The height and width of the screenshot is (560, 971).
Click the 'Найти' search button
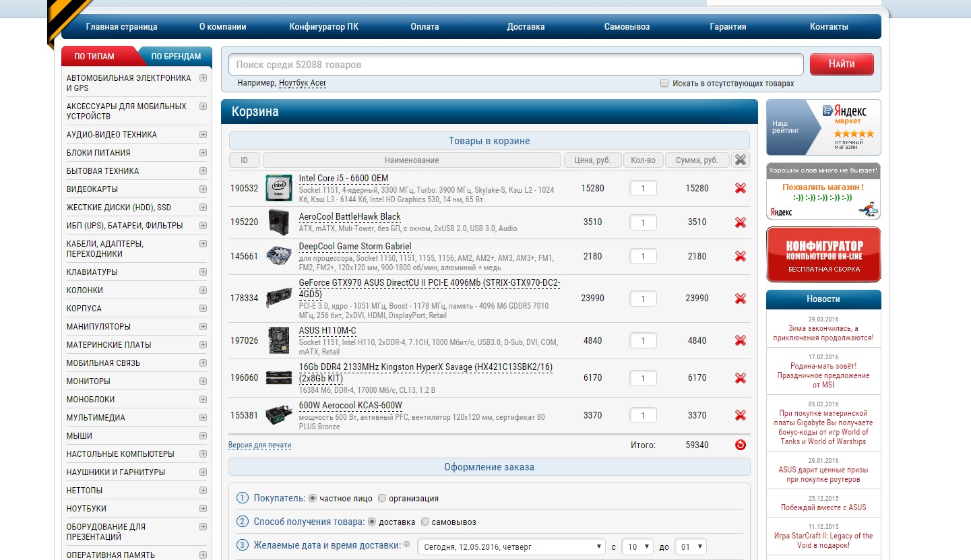[x=842, y=64]
